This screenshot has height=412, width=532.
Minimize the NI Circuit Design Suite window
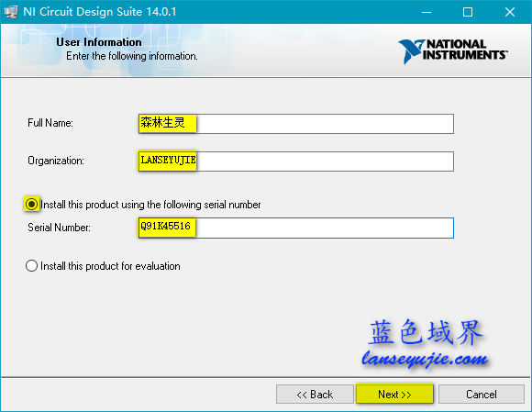(x=427, y=12)
